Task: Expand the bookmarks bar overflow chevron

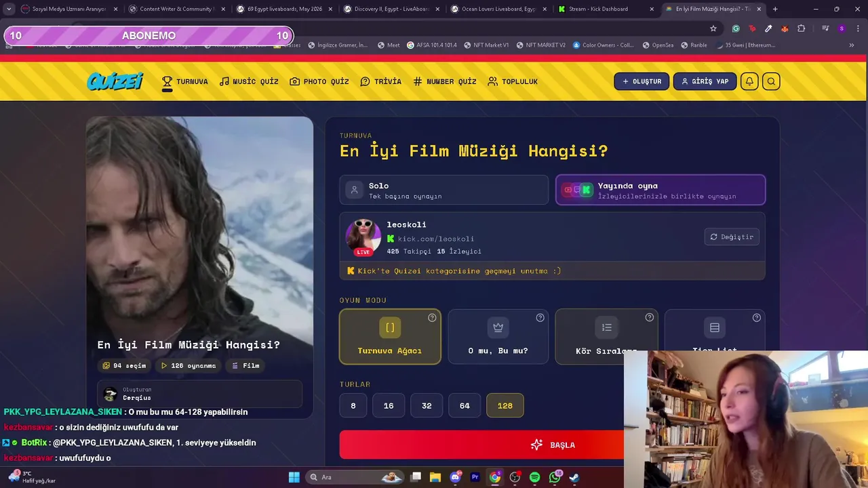Action: tap(852, 45)
